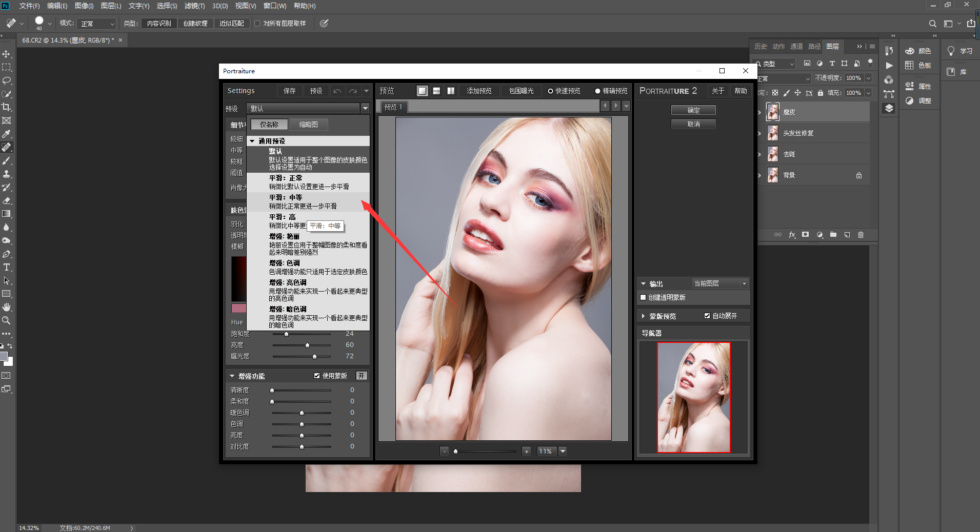980x532 pixels.
Task: Open the layer filter 类型 dropdown
Action: coord(774,64)
